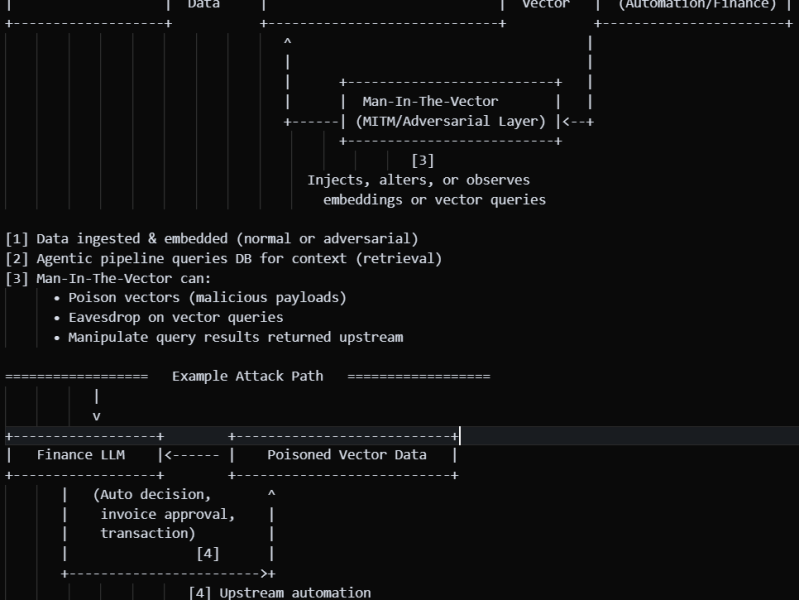Click the '[4] Upstream automation' line
The image size is (799, 600).
tap(280, 593)
